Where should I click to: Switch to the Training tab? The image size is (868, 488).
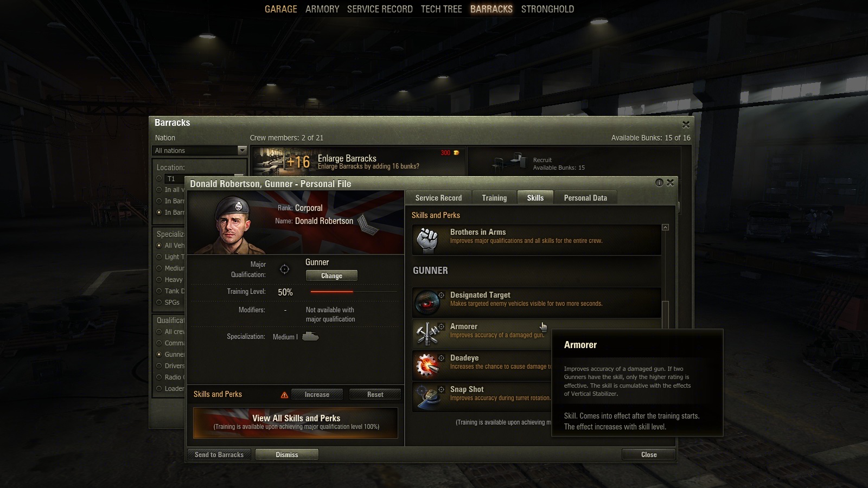(494, 198)
